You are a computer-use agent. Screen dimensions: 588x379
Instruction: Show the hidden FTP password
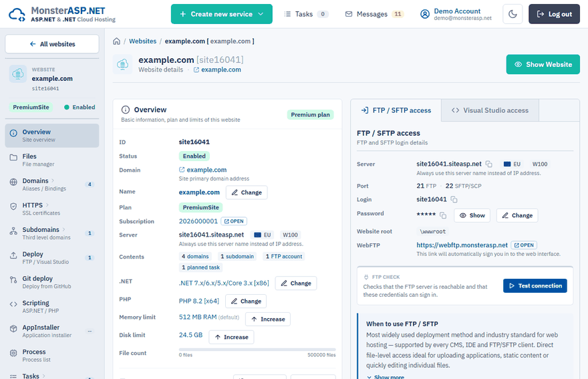(x=472, y=215)
